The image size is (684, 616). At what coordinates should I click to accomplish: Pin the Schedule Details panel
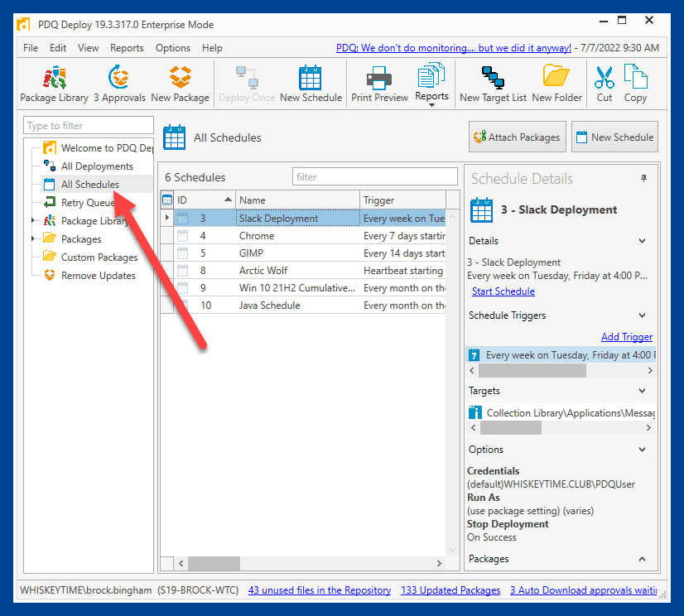[x=643, y=179]
